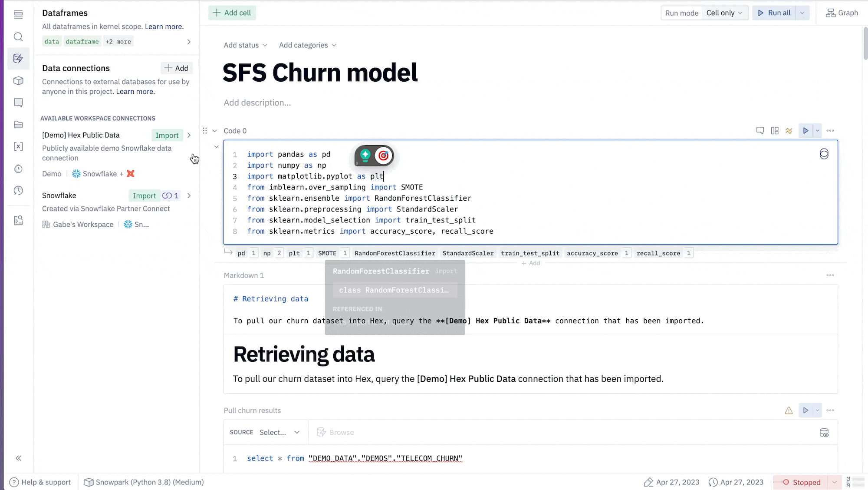Toggle the lightbulb switch in code editor
The width and height of the screenshot is (868, 490).
[365, 155]
